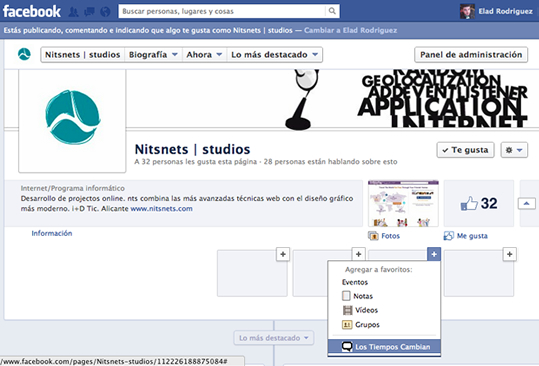Click the search magnifier button
The width and height of the screenshot is (539, 366).
[x=332, y=11]
